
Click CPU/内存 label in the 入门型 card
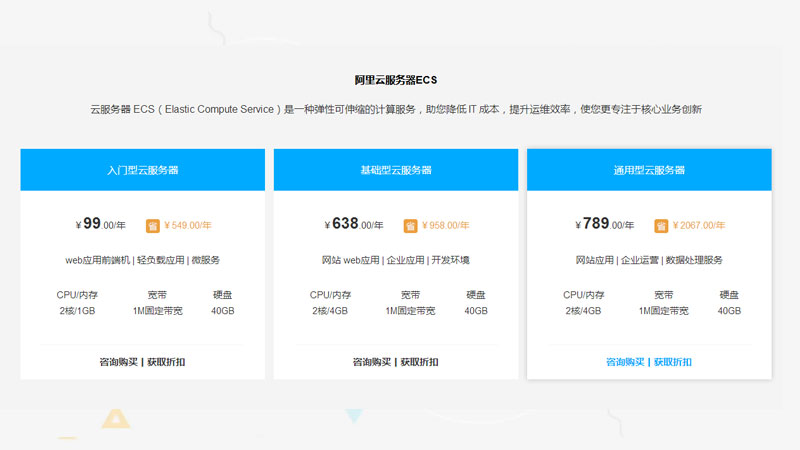click(77, 295)
